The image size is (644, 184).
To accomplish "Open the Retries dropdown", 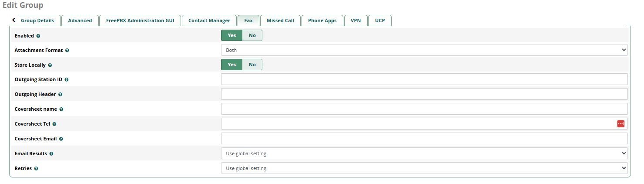I will pos(424,168).
